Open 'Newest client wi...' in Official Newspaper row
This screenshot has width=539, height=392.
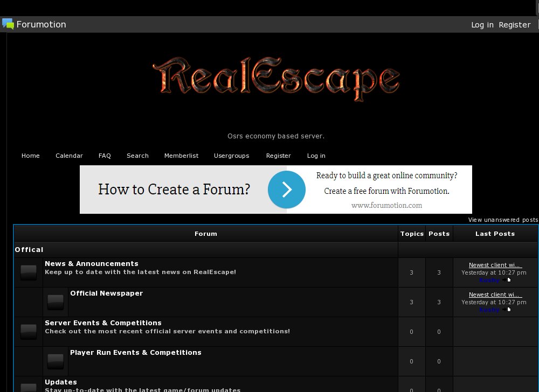495,295
